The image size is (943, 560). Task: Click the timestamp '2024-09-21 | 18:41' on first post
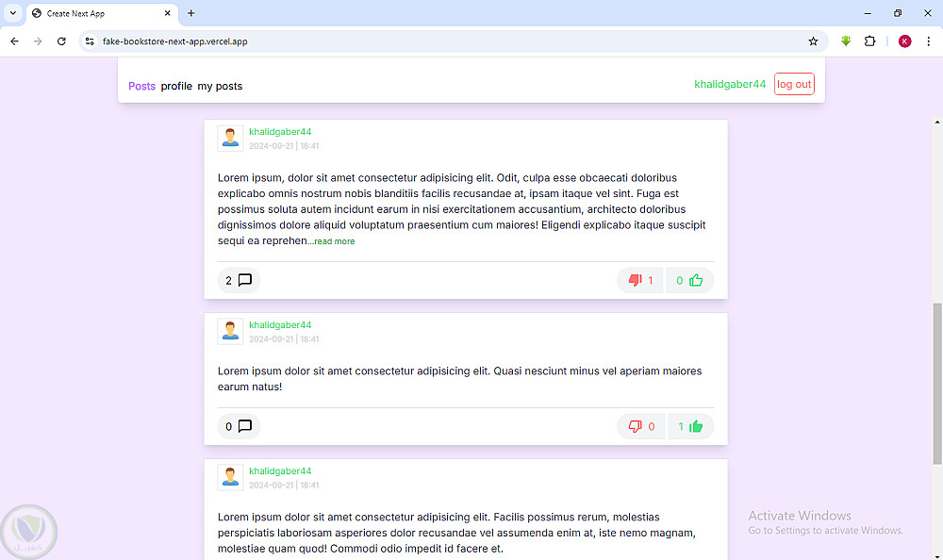point(284,146)
